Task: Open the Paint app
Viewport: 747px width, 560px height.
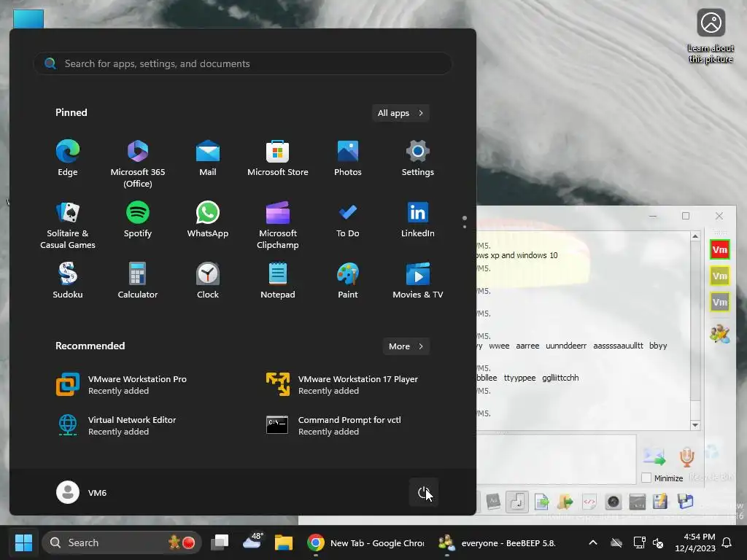Action: [348, 281]
